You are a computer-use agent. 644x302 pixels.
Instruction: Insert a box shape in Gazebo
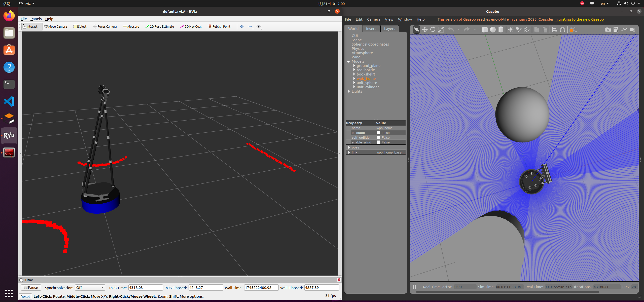pos(485,30)
